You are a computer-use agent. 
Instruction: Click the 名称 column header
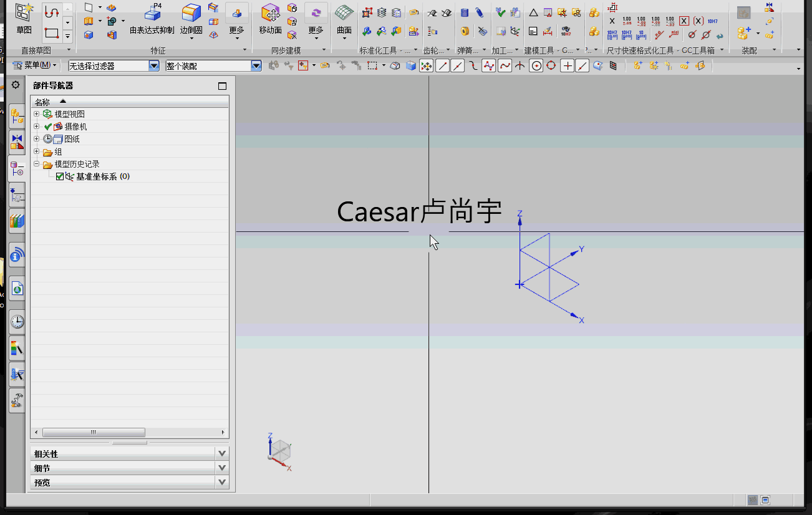coord(130,102)
